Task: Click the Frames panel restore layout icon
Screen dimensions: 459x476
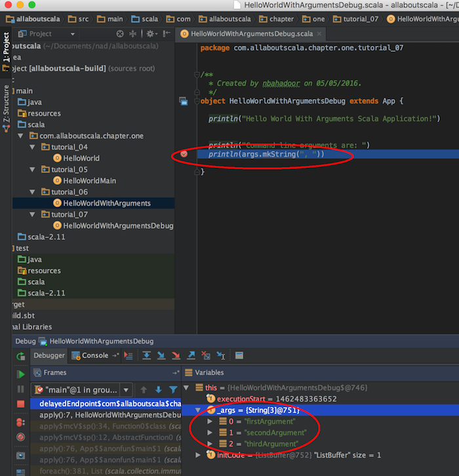Action: tap(176, 372)
